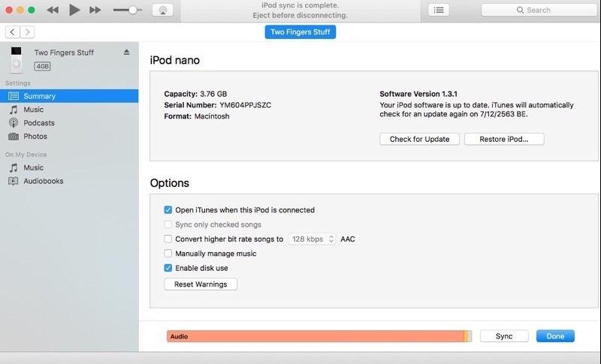Click Reset Warnings button
Image resolution: width=601 pixels, height=364 pixels.
tap(201, 284)
